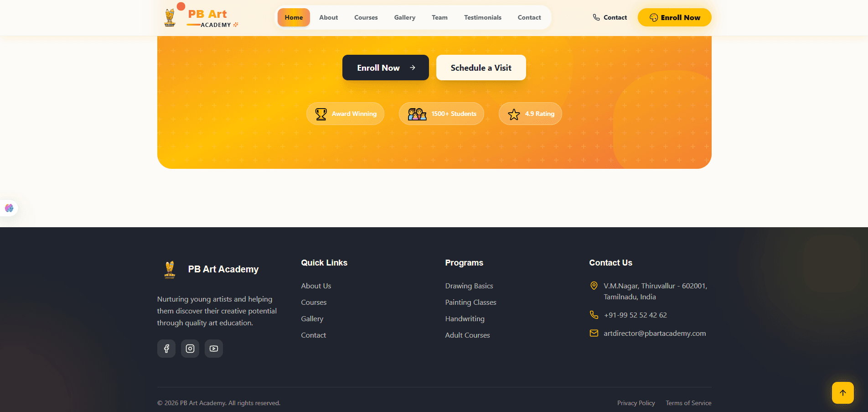Image resolution: width=868 pixels, height=412 pixels.
Task: Click the PB Art Academy header logo
Action: pos(201,18)
